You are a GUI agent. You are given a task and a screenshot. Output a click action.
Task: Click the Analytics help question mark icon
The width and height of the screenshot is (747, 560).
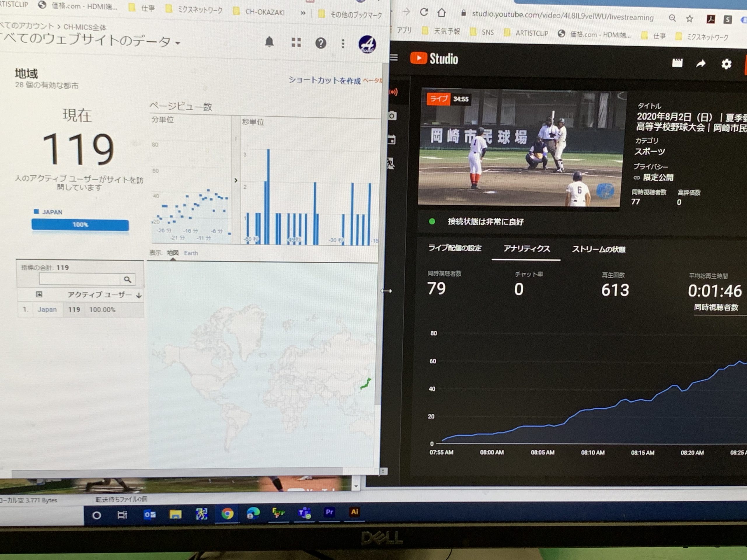pyautogui.click(x=320, y=43)
